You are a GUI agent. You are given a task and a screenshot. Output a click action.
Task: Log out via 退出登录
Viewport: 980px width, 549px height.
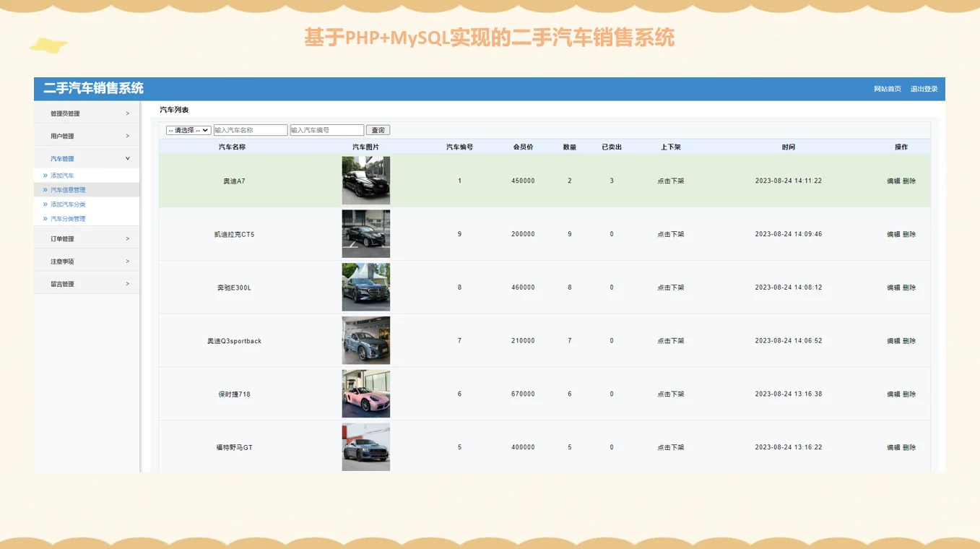[925, 89]
